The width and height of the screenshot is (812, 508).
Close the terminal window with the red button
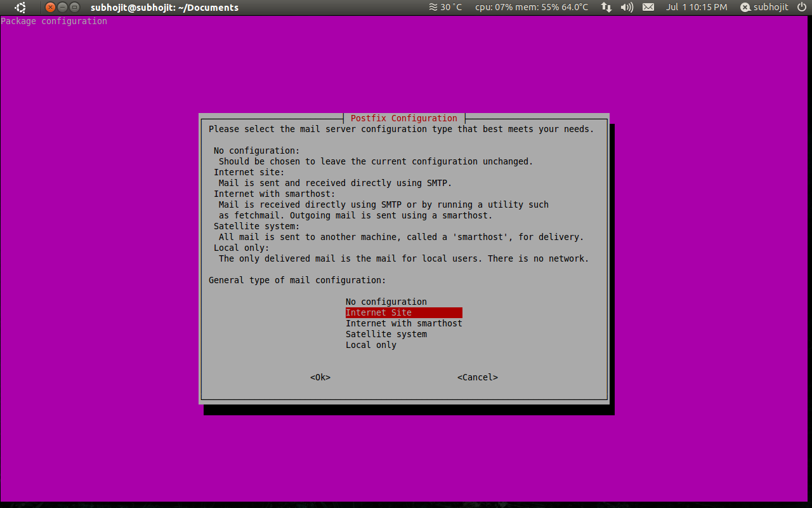click(51, 8)
